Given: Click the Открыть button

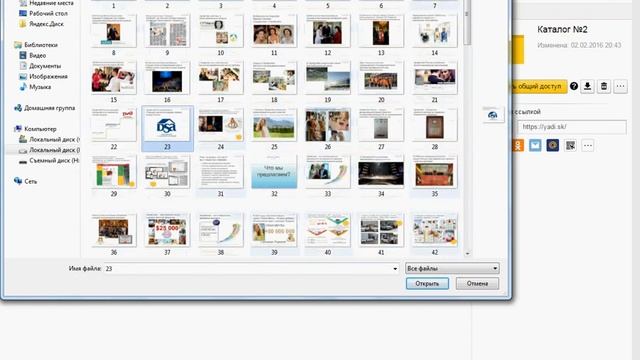Looking at the screenshot, I should 427,283.
